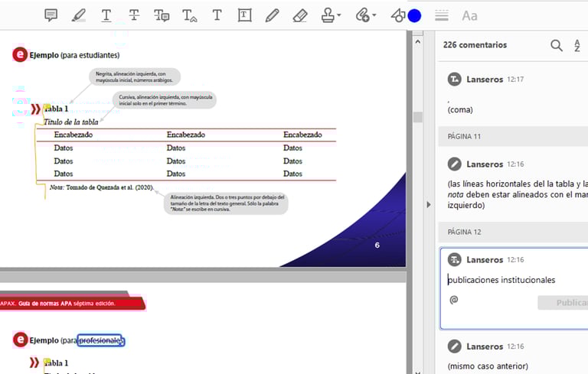Open the Aa text properties

(x=469, y=16)
